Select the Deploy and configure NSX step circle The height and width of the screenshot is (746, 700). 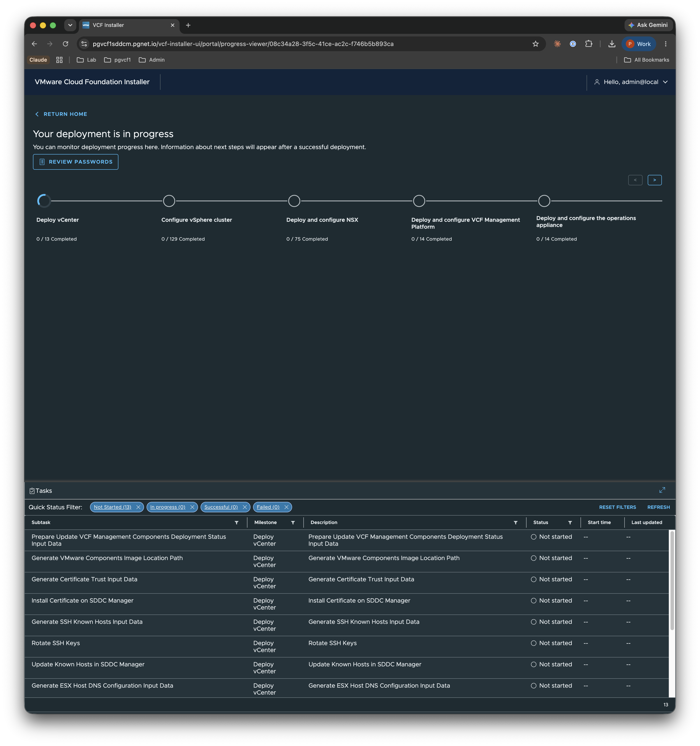(x=294, y=201)
